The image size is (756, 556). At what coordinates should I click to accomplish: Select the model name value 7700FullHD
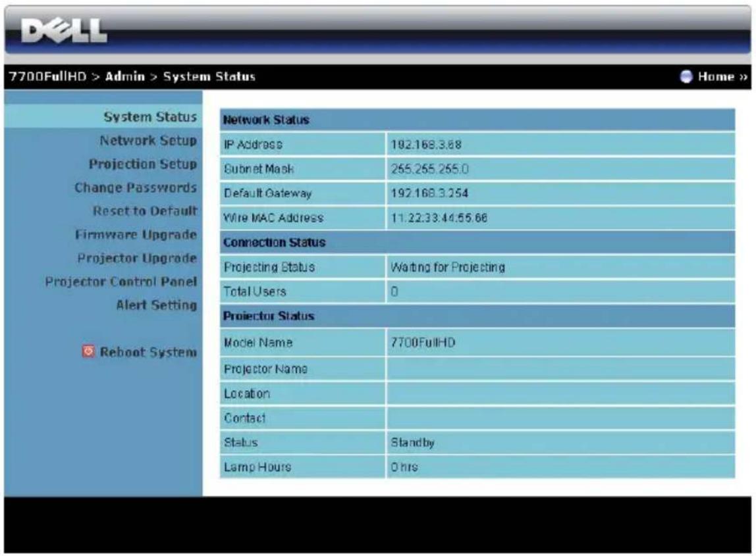click(423, 343)
